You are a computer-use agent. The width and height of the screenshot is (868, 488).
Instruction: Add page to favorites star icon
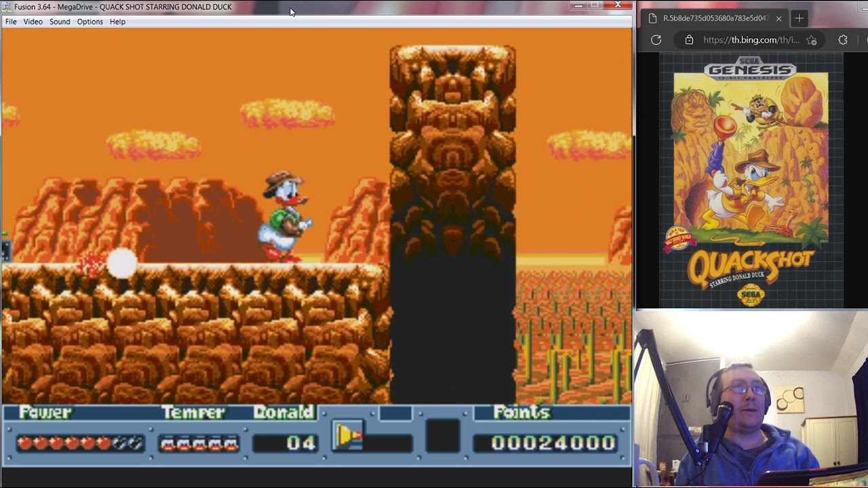[812, 40]
